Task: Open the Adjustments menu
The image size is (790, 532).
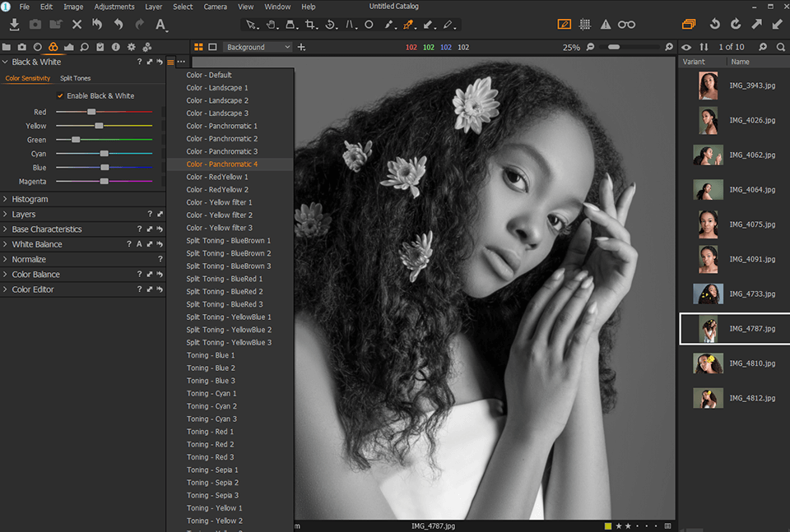Action: [x=114, y=7]
